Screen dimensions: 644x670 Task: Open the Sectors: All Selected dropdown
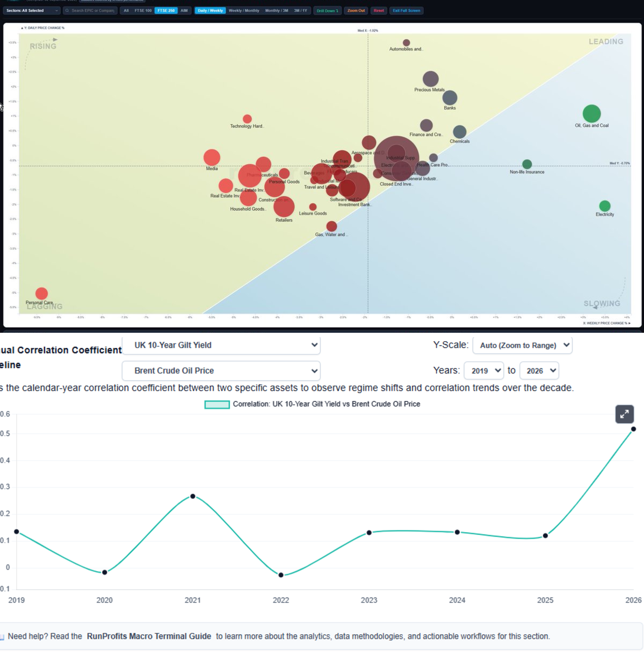[32, 11]
